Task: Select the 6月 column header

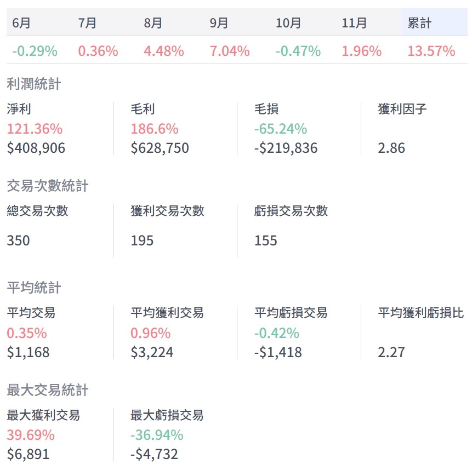Action: (x=21, y=23)
